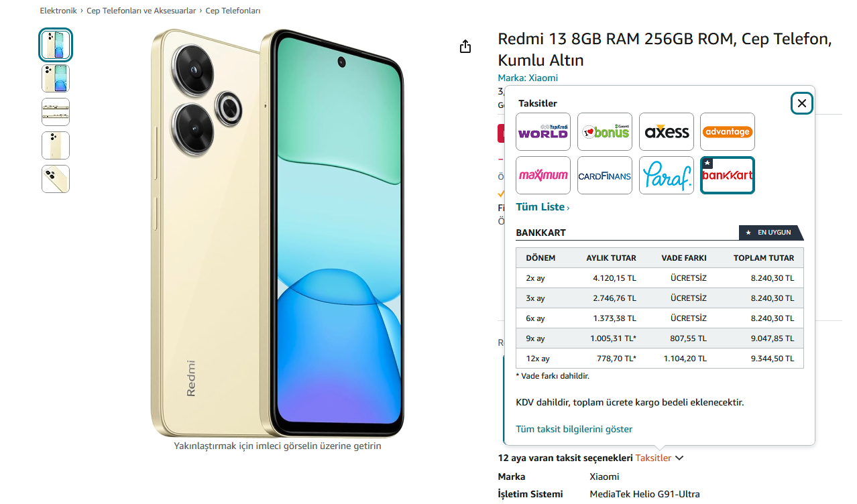Go to Elektronik breadcrumb category
The image size is (857, 504).
pos(58,11)
